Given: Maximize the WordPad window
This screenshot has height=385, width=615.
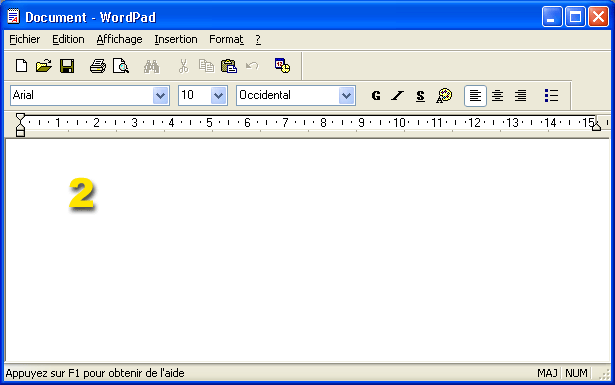Looking at the screenshot, I should pos(575,17).
